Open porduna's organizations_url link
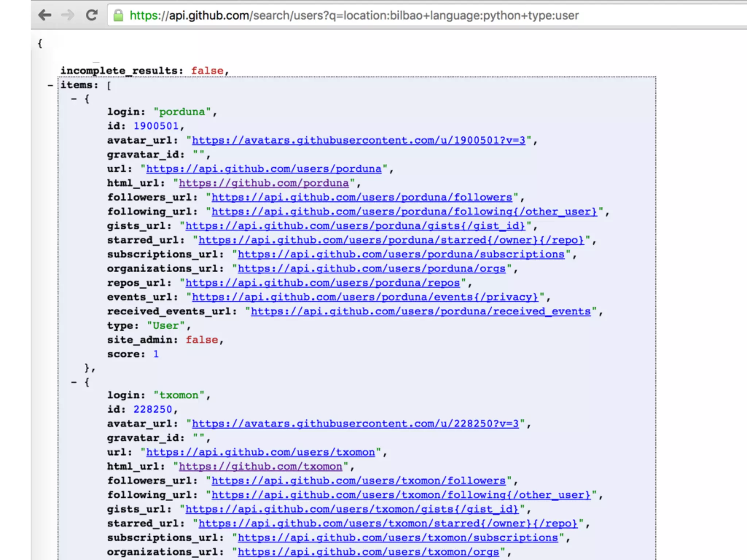The image size is (747, 560). pos(372,269)
